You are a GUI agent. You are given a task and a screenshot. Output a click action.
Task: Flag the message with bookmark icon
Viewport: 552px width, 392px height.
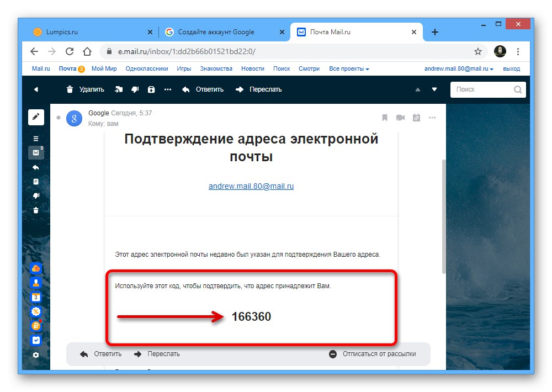click(x=385, y=118)
